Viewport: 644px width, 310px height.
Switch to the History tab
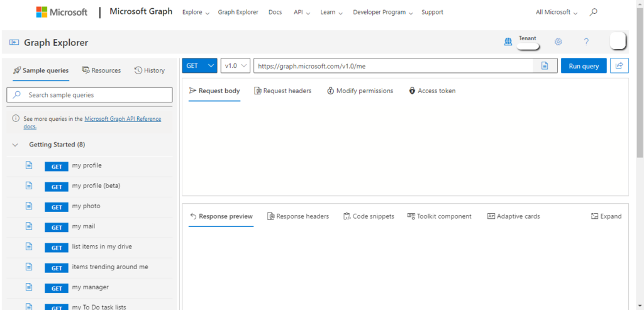pos(150,70)
